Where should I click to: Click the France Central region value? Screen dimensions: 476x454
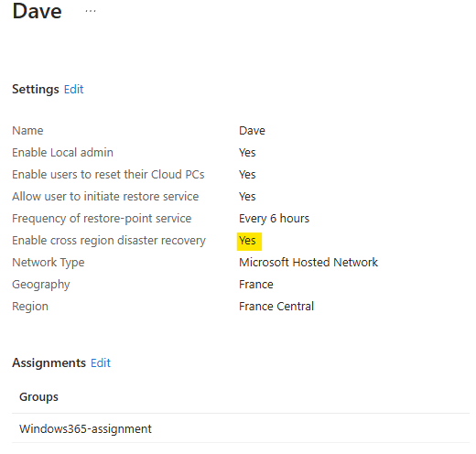(276, 307)
